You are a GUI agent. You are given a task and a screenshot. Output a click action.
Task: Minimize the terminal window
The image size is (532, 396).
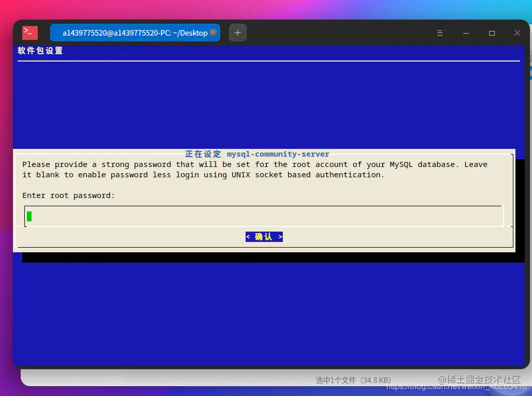466,33
